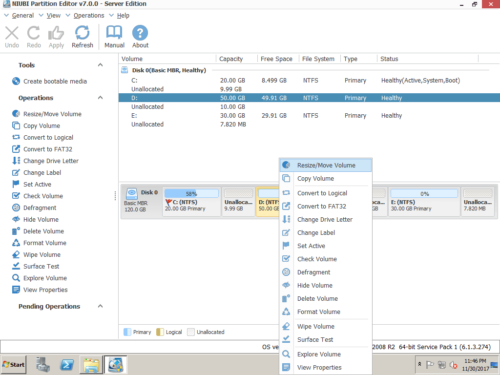Open the Manual book icon
Image resolution: width=500 pixels, height=375 pixels.
coord(114,33)
